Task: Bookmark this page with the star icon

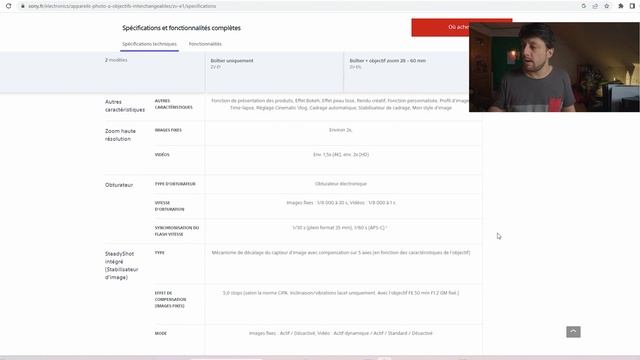Action: pyautogui.click(x=607, y=6)
